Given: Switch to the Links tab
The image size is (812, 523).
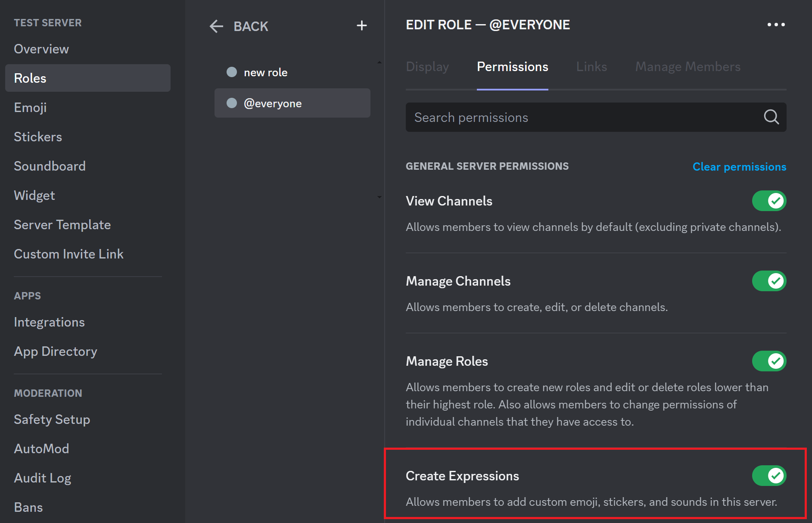Looking at the screenshot, I should 591,66.
